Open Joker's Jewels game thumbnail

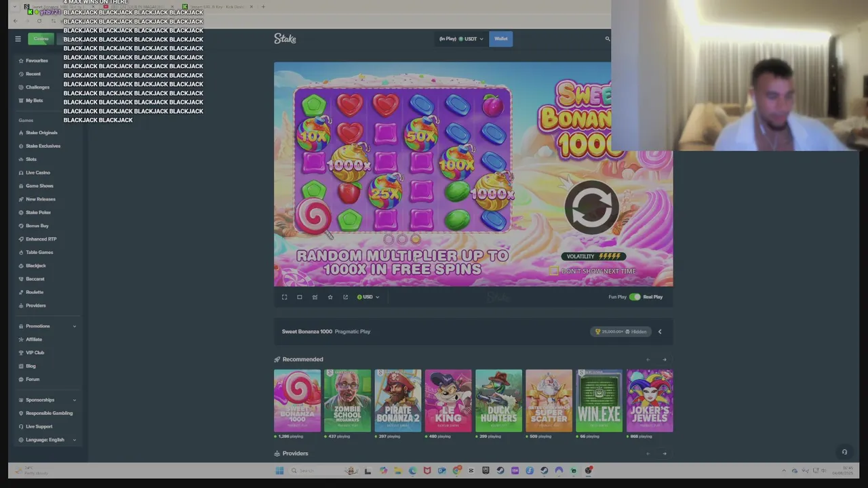[x=650, y=401]
